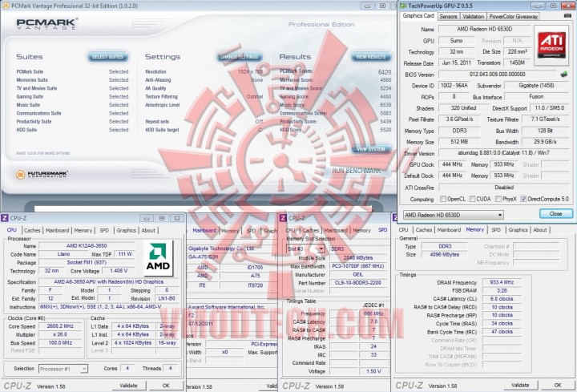Click the Memory Size 512 MB field in GPU-Z

(x=459, y=142)
